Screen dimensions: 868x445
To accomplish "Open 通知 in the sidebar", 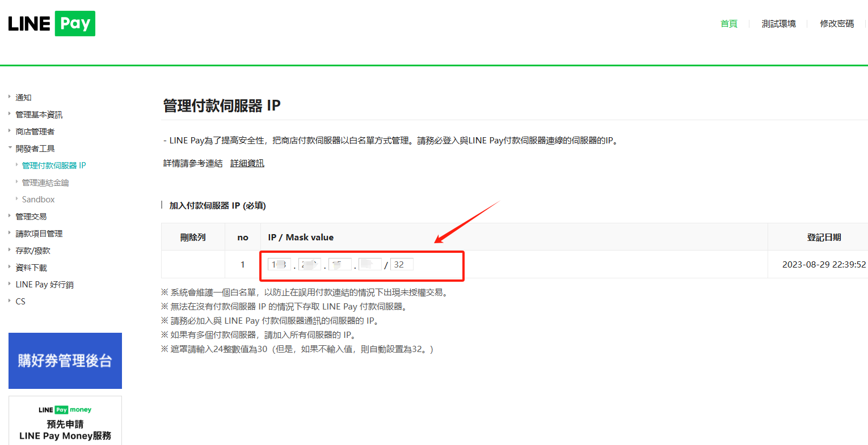I will (23, 98).
